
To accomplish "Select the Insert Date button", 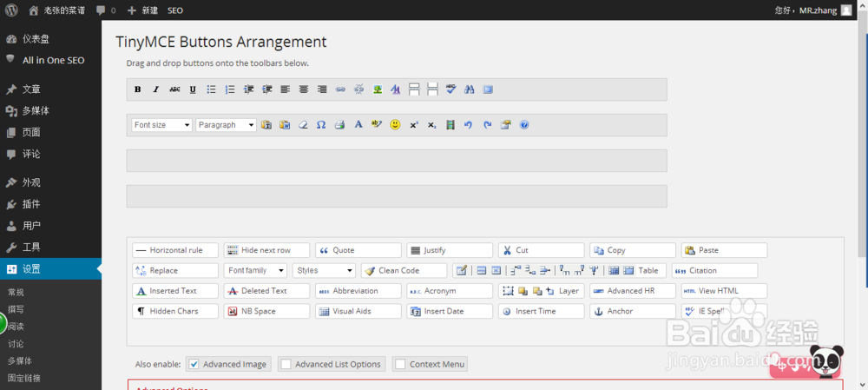I will pyautogui.click(x=450, y=311).
